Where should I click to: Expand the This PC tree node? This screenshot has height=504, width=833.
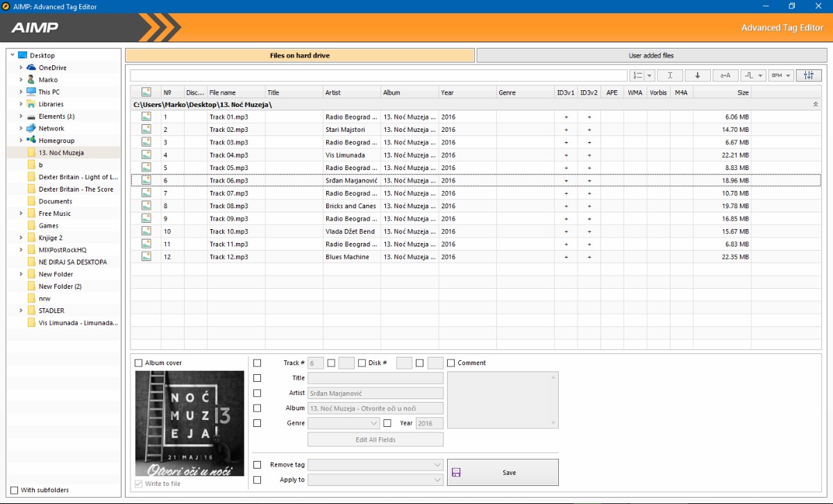[x=22, y=92]
